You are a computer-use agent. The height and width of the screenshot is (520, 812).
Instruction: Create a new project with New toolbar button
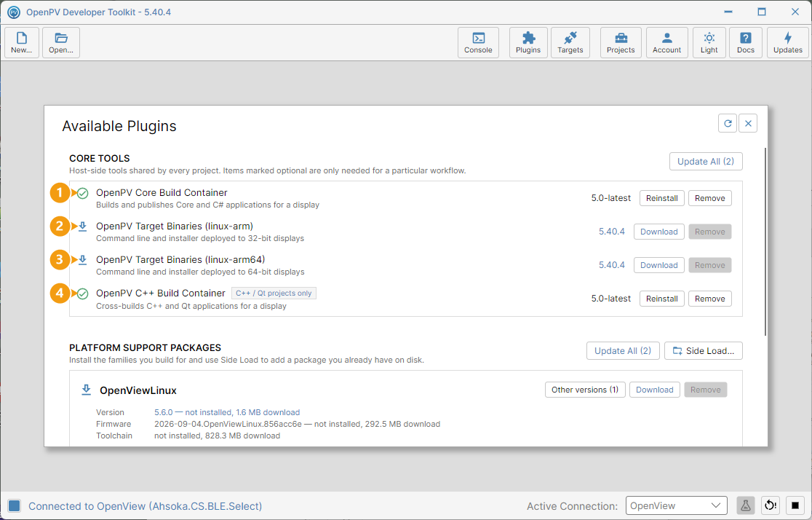[22, 42]
